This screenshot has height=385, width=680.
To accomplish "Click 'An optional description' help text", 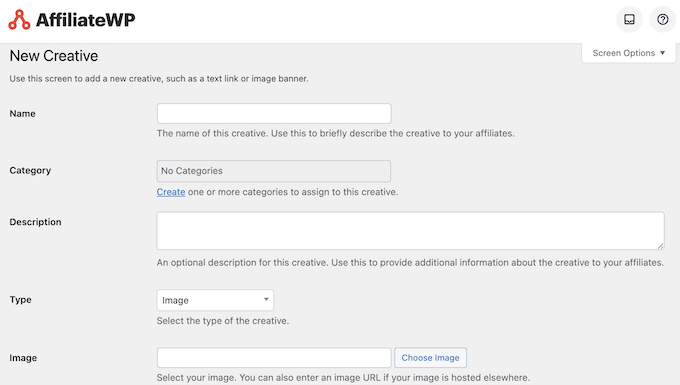I will click(410, 263).
